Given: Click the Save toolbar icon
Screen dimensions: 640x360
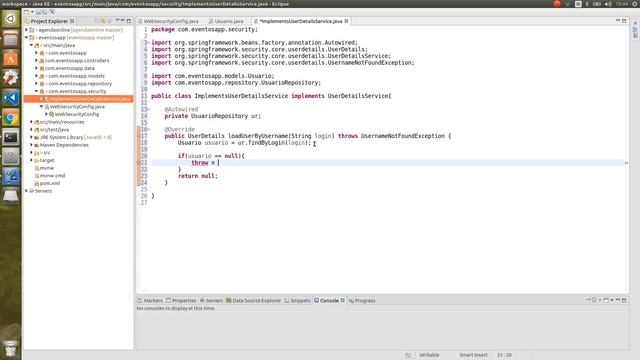Looking at the screenshot, I should (x=38, y=12).
